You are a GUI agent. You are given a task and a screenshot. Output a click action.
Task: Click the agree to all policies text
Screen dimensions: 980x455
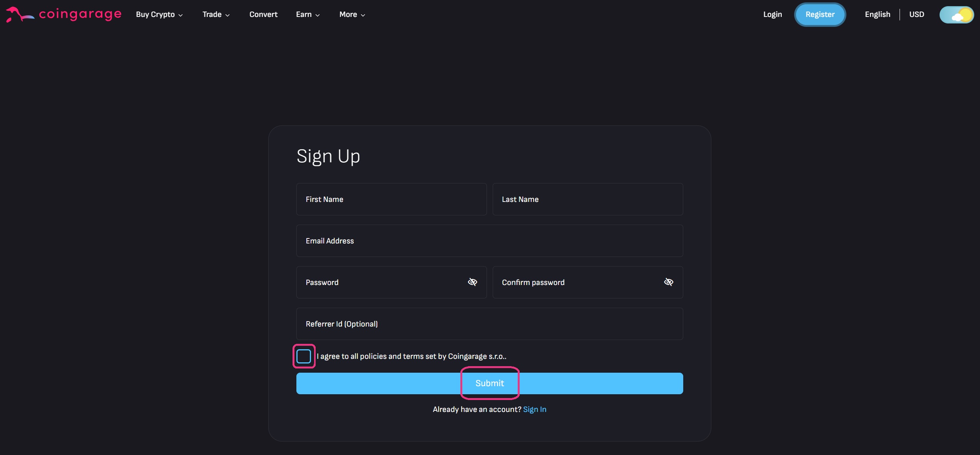point(411,357)
